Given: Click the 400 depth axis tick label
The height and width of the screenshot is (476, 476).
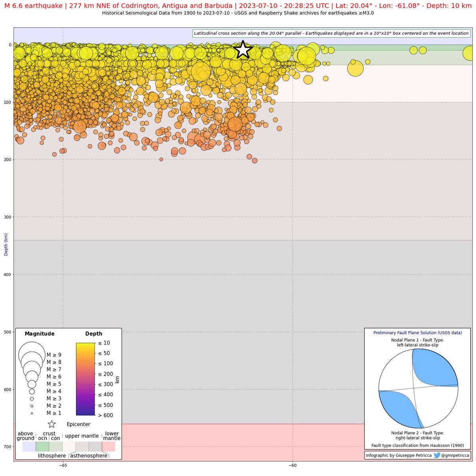Looking at the screenshot, I should point(8,274).
